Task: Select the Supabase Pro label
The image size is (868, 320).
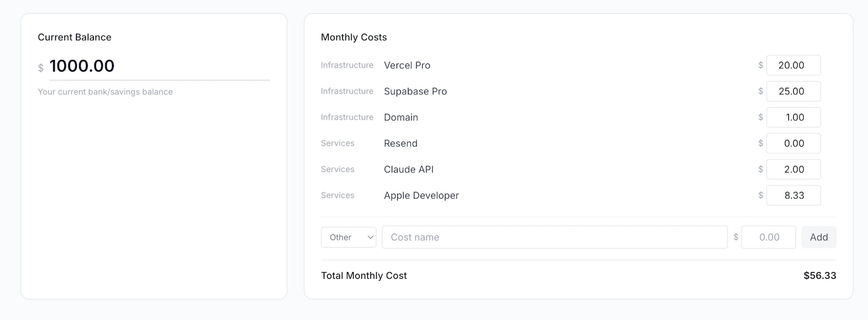Action: (x=416, y=91)
